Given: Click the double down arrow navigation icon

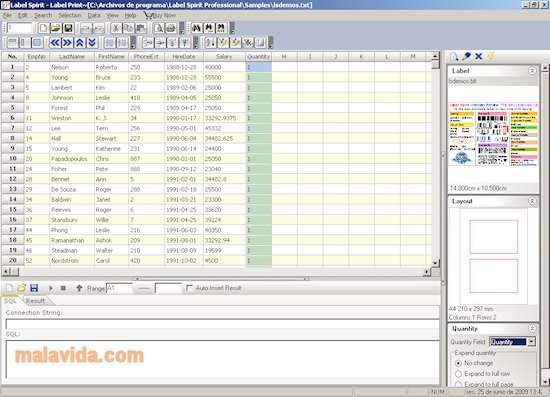Looking at the screenshot, I should (x=92, y=43).
